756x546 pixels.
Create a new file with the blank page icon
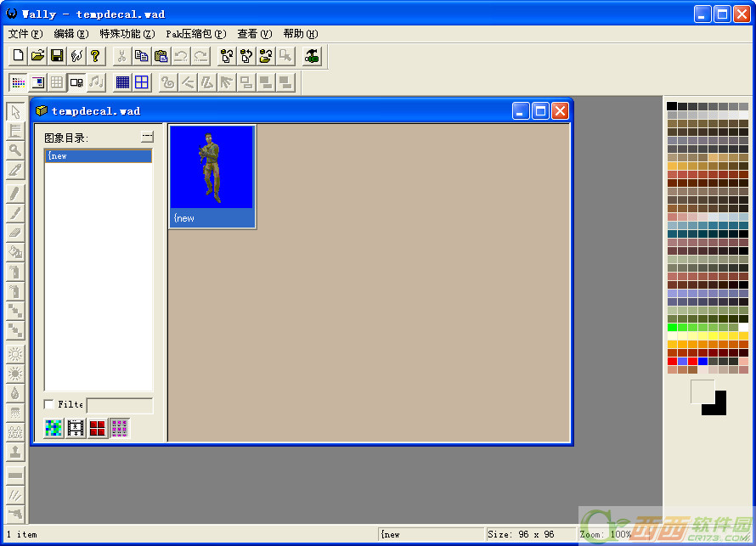[19, 56]
